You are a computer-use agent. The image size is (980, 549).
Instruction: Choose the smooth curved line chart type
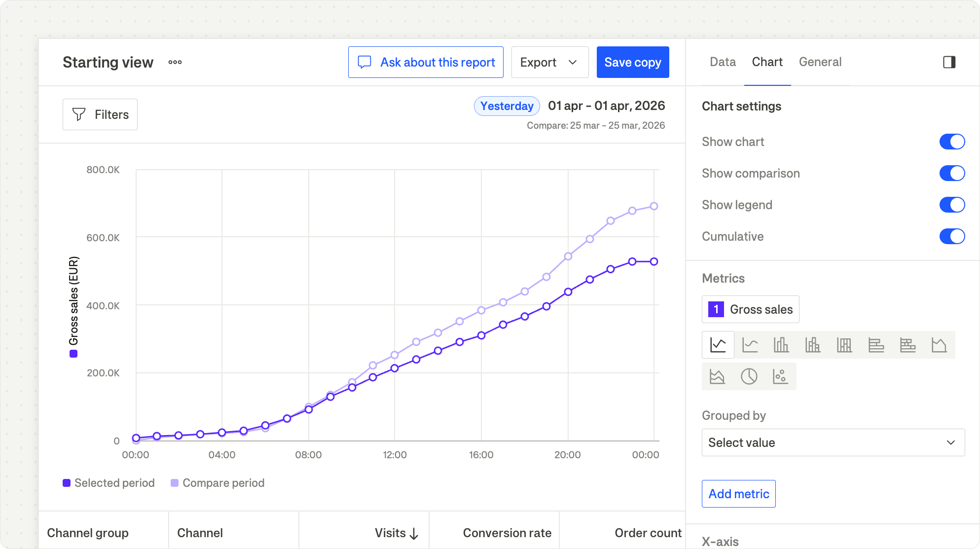(750, 345)
